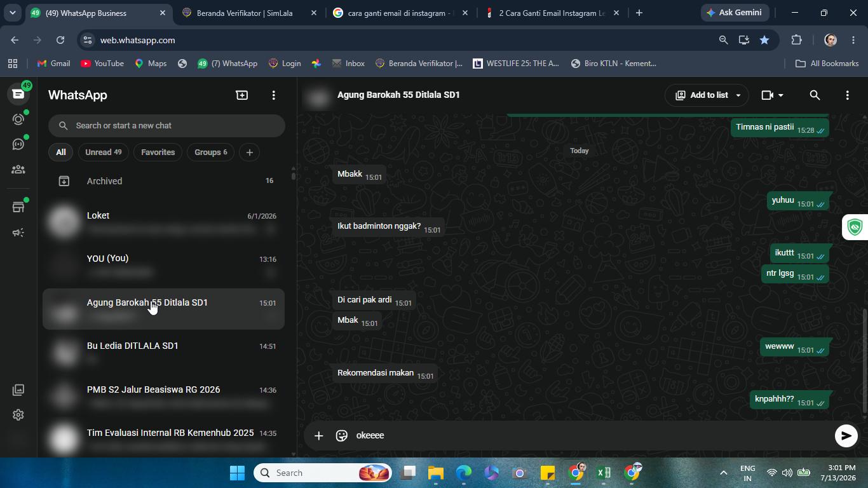Screen dimensions: 868x488
Task: Start a new chat with the compose icon
Action: (x=242, y=95)
